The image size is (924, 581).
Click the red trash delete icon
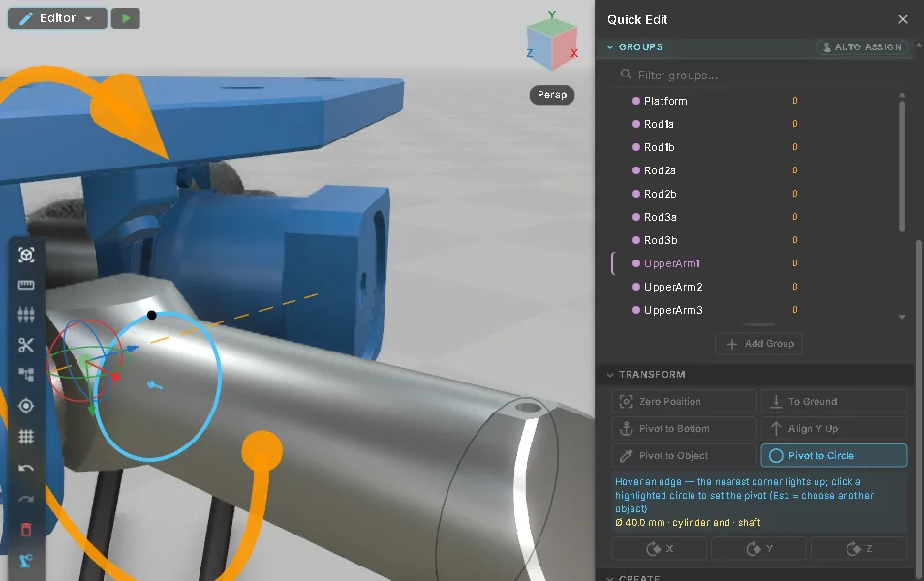click(26, 530)
